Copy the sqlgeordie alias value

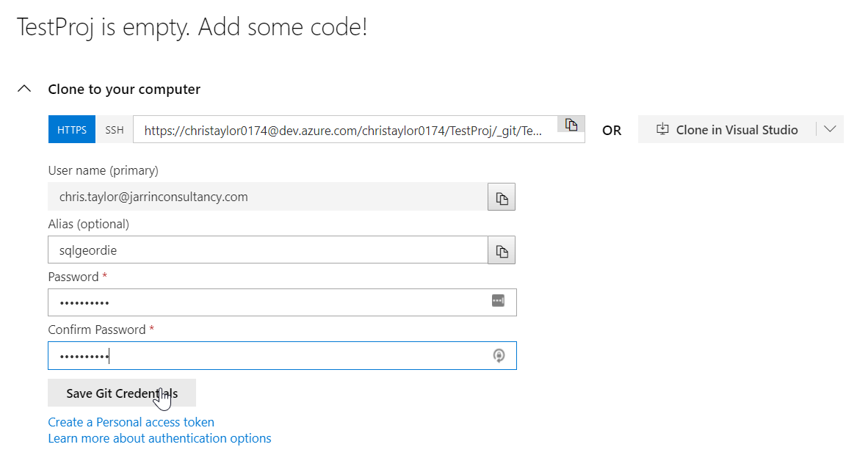point(502,250)
